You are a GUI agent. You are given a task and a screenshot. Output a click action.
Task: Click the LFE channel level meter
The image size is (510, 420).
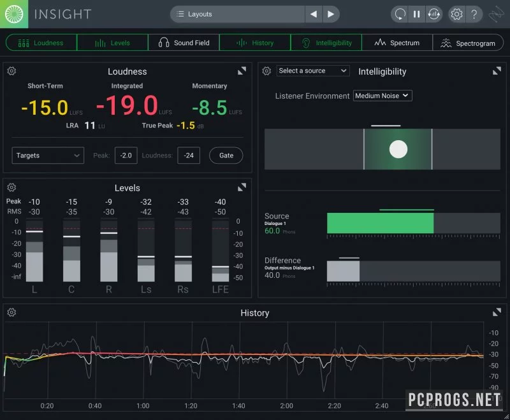(x=221, y=250)
